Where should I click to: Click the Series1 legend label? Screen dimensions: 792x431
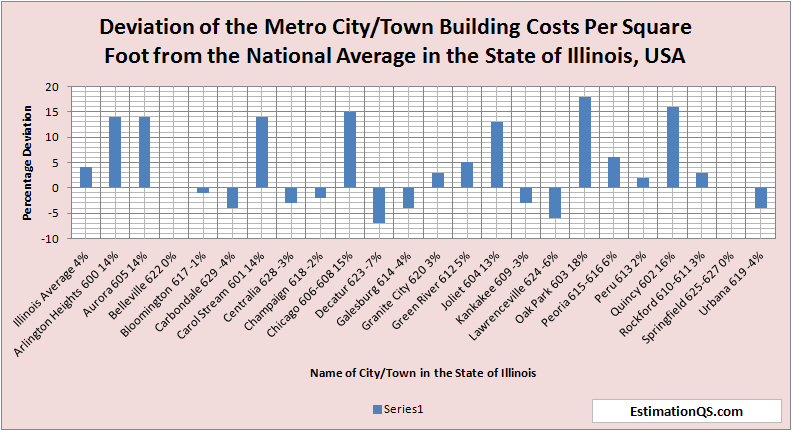403,409
